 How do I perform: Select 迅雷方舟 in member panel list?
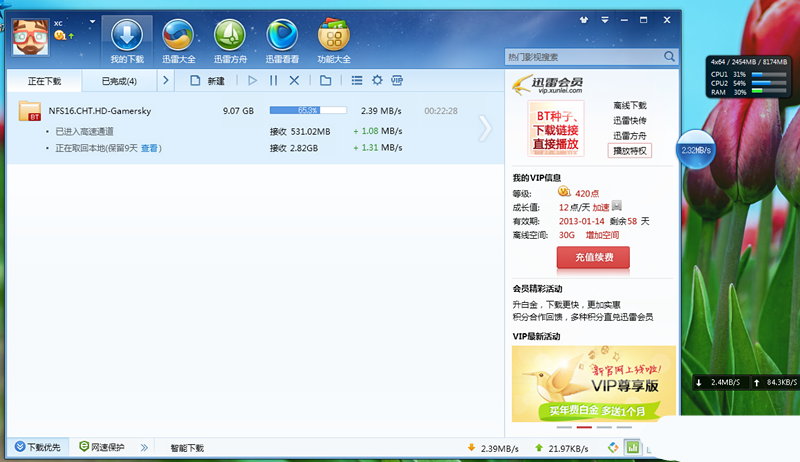[x=630, y=136]
